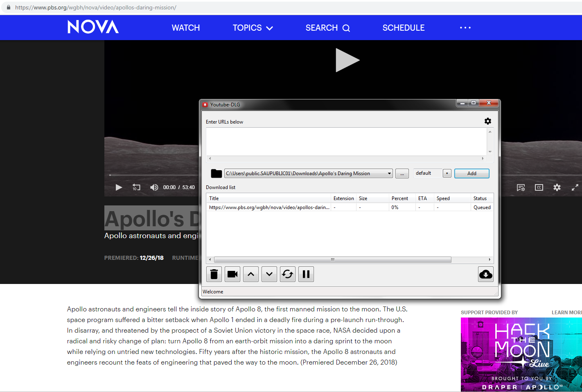Click the Speed column header
The width and height of the screenshot is (582, 392).
point(452,198)
